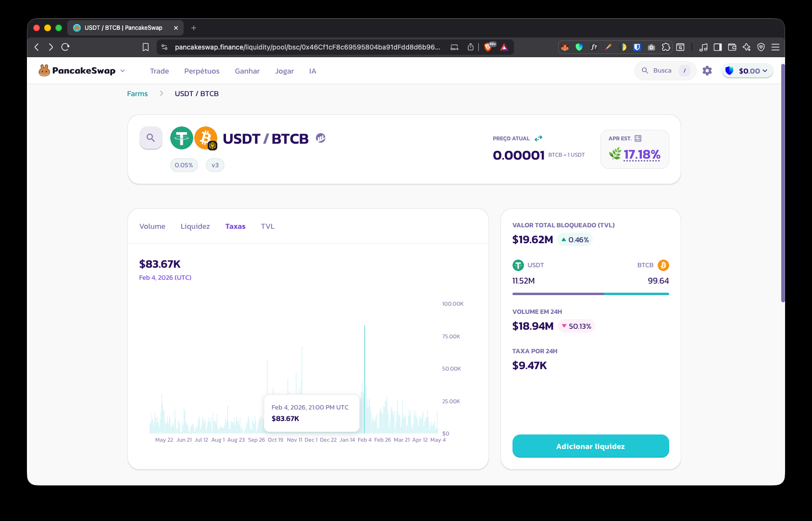812x521 pixels.
Task: Click the v3 version badge
Action: (215, 165)
